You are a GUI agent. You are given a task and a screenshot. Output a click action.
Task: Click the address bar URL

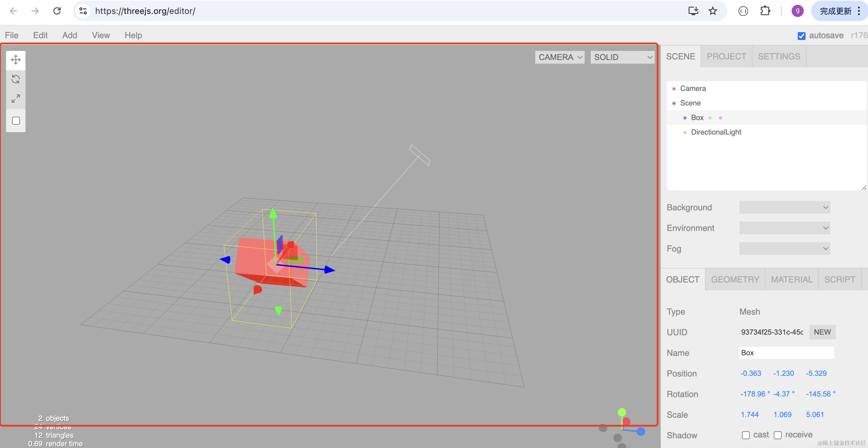[x=145, y=11]
